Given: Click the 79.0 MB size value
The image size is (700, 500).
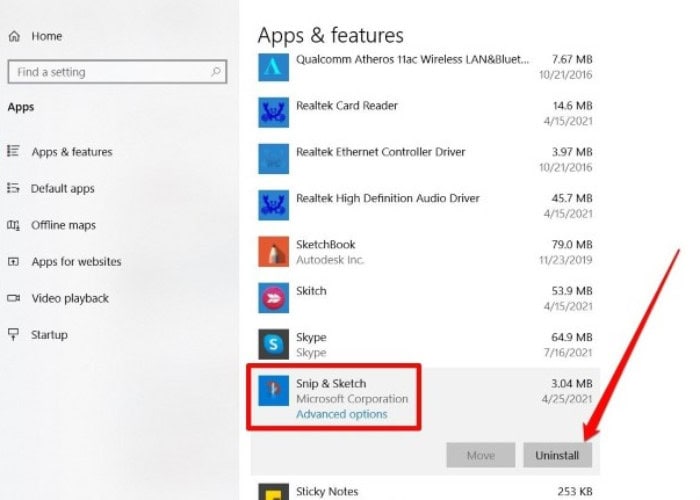Looking at the screenshot, I should 572,245.
